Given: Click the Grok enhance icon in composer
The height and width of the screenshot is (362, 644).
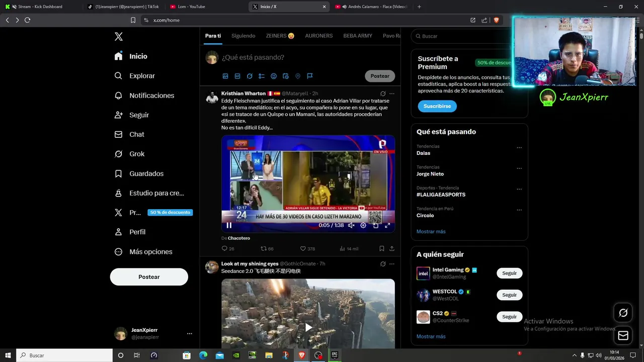Looking at the screenshot, I should click(250, 76).
